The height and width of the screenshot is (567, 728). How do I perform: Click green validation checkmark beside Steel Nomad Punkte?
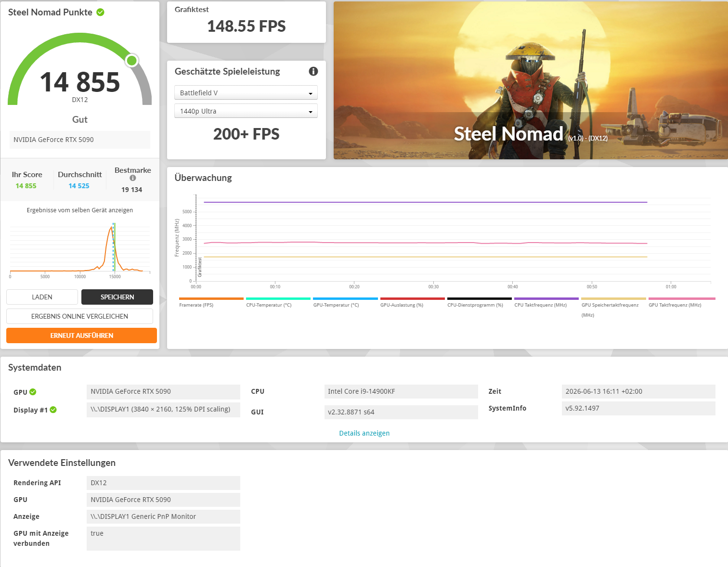[100, 12]
